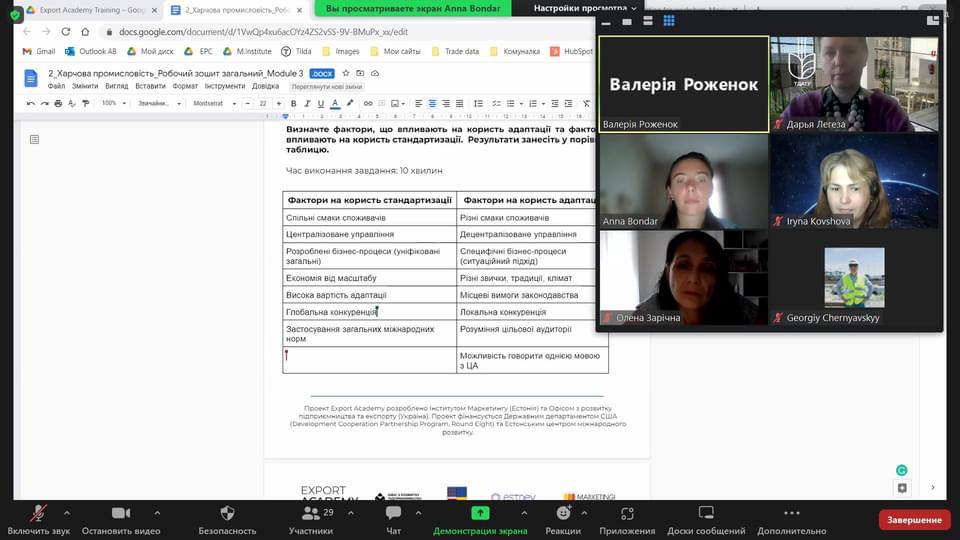This screenshot has height=540, width=960.
Task: Open the Настройки просмотра dropdown
Action: pyautogui.click(x=585, y=8)
